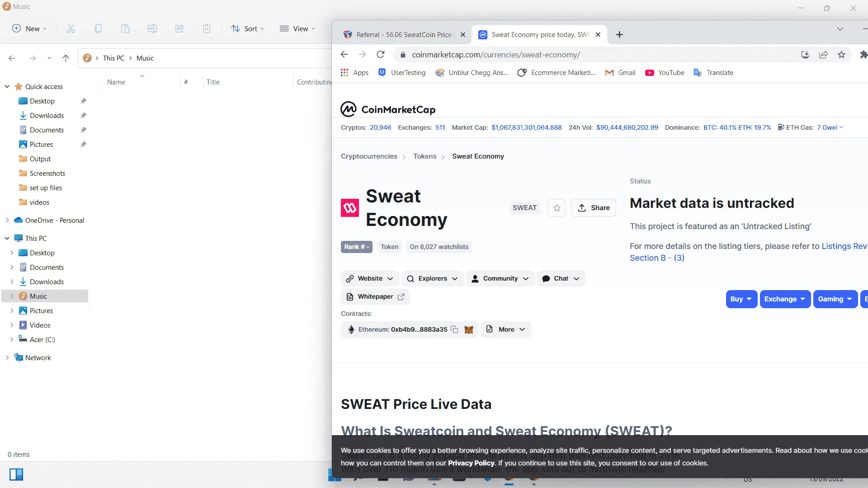The width and height of the screenshot is (868, 488).
Task: Open the Translate bookmark
Action: click(x=713, y=73)
